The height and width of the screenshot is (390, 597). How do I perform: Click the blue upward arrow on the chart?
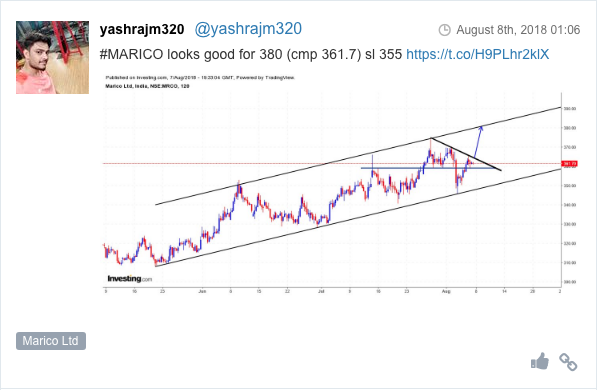point(478,142)
